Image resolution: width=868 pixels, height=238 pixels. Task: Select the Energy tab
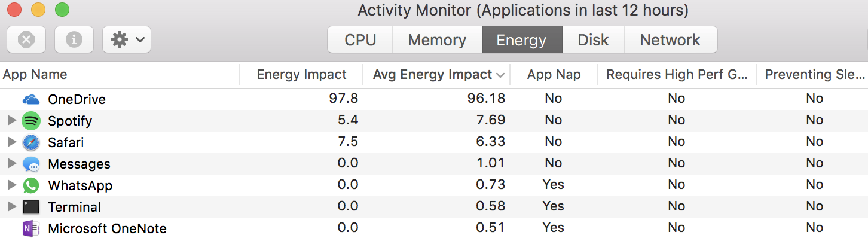coord(522,40)
